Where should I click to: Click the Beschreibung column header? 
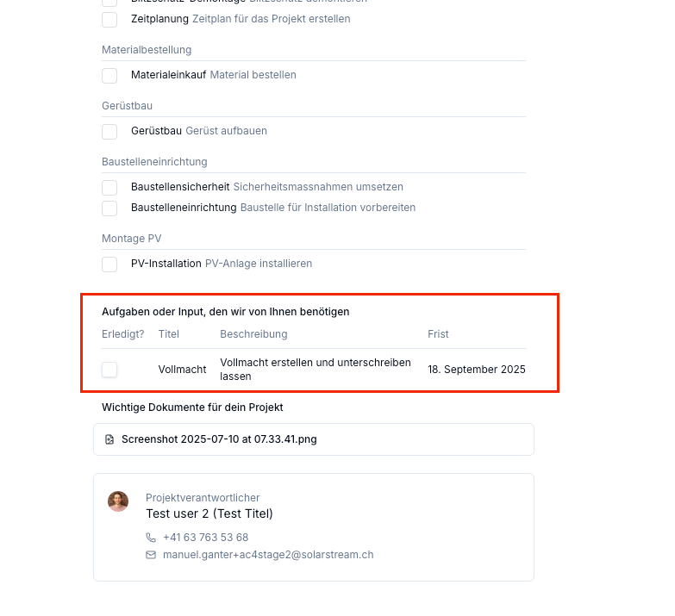(253, 333)
